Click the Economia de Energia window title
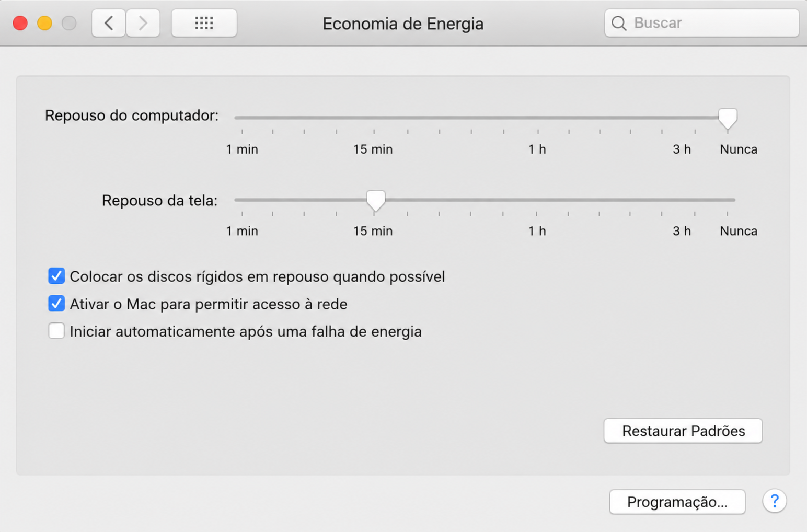 [x=403, y=24]
